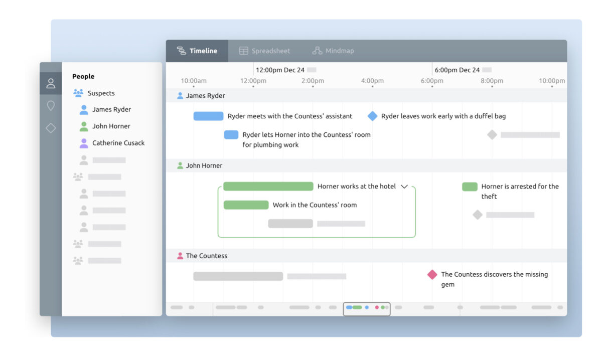602x364 pixels.
Task: Select the People icon in the left rail
Action: click(51, 83)
